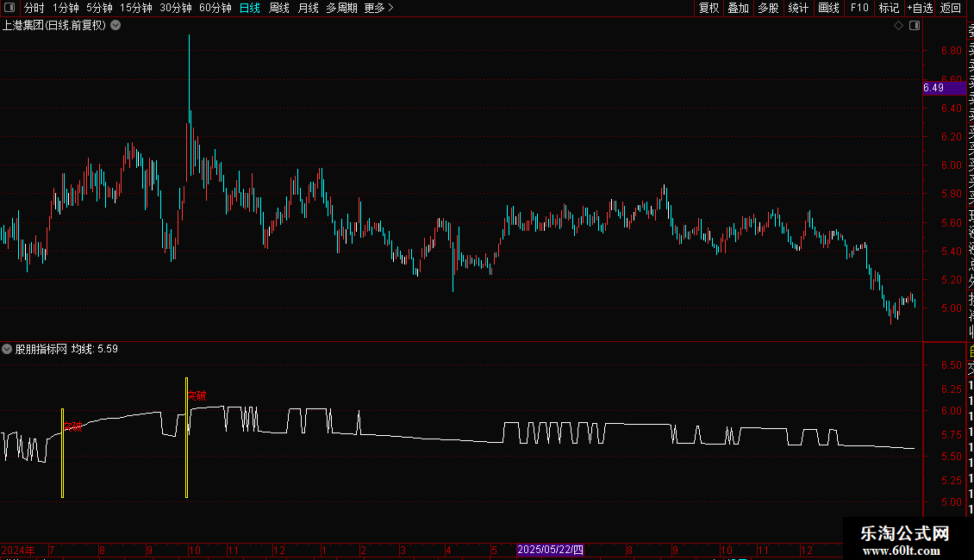974x560 pixels.
Task: Switch to 周线 weekly chart
Action: [x=279, y=8]
